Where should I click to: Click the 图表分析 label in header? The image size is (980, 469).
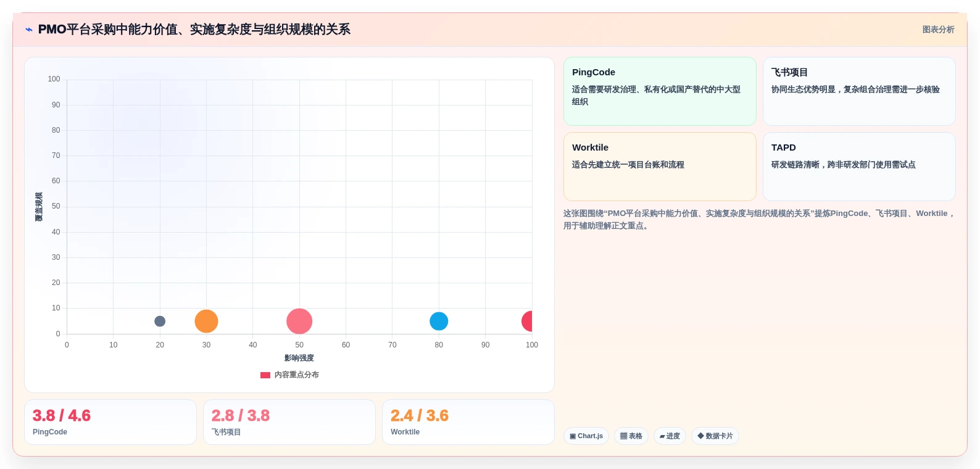coord(938,30)
